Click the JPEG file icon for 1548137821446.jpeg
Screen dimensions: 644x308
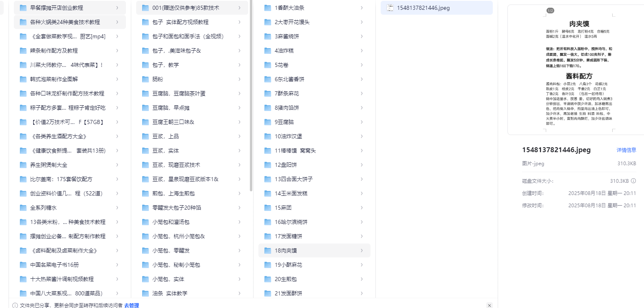[x=390, y=8]
